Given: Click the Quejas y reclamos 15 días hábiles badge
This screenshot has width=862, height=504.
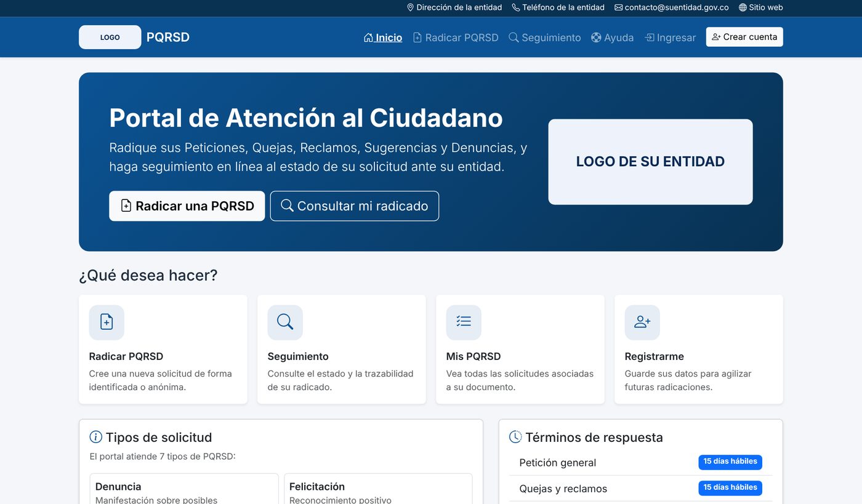Looking at the screenshot, I should [x=730, y=488].
